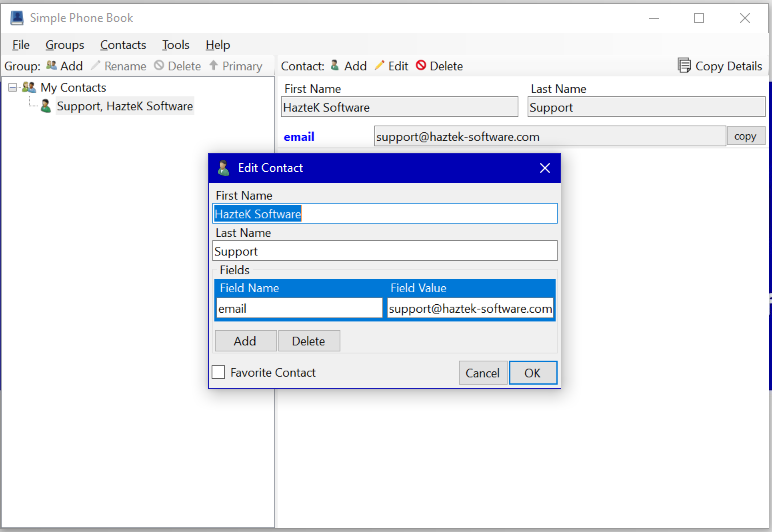772x532 pixels.
Task: Cancel the Edit Contact dialog
Action: tap(482, 373)
